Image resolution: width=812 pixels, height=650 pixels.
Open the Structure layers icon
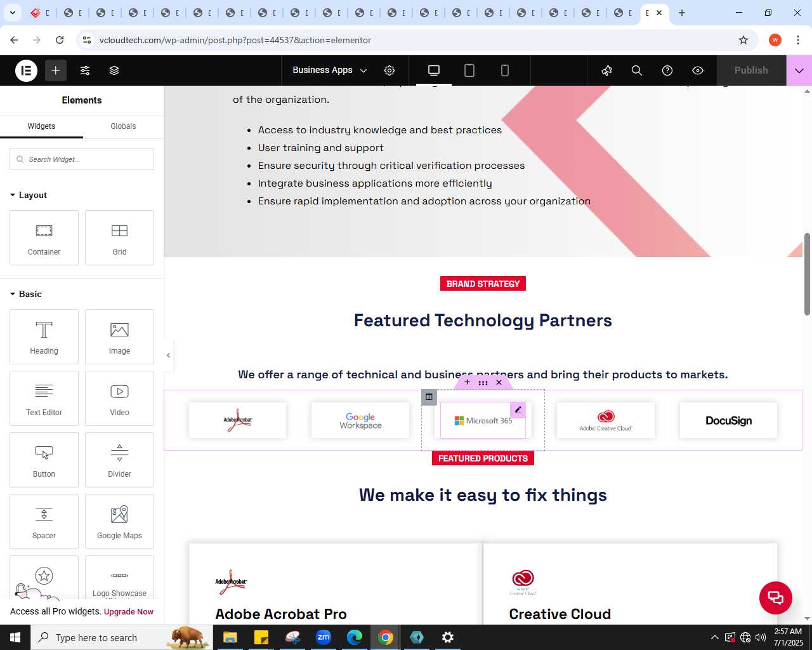coord(114,70)
